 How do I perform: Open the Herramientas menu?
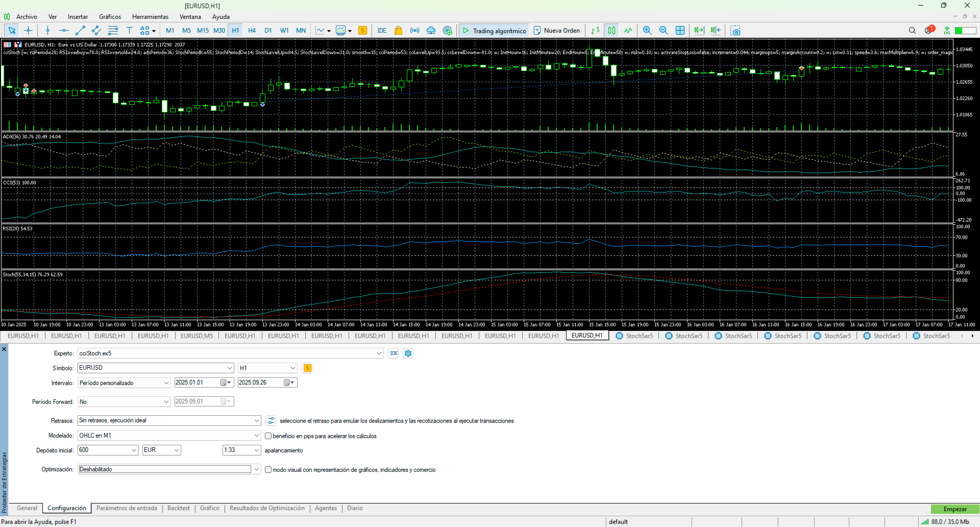150,17
